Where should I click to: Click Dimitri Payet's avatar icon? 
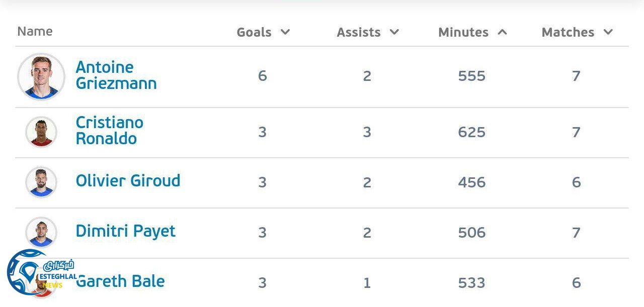click(41, 232)
